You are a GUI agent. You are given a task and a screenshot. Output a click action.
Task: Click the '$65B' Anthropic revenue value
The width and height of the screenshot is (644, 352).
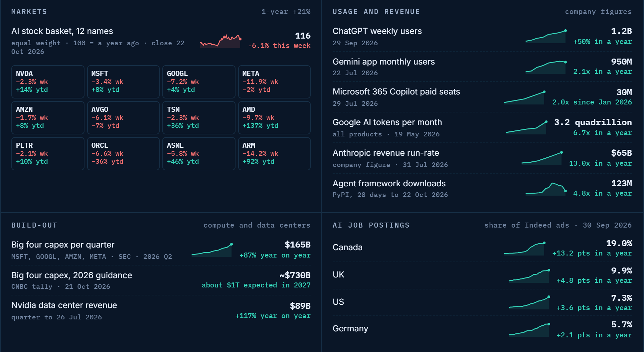click(x=621, y=153)
